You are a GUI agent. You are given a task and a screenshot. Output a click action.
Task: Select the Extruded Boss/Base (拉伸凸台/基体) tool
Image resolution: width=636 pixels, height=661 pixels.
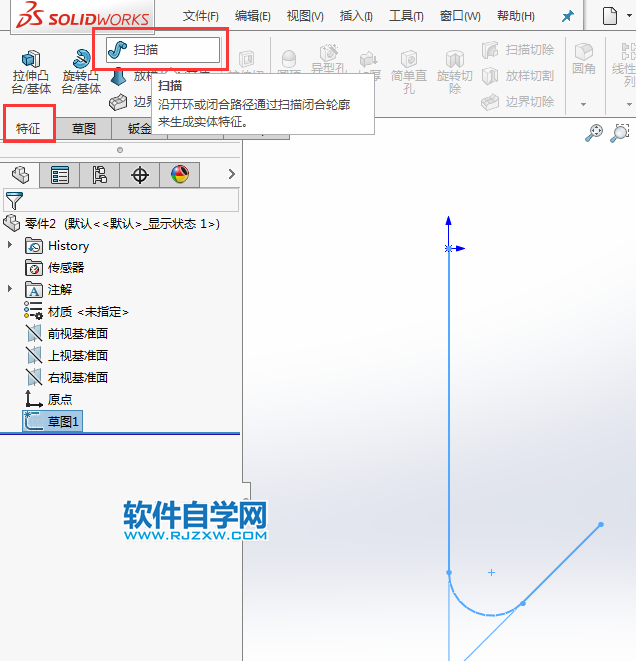pyautogui.click(x=31, y=72)
